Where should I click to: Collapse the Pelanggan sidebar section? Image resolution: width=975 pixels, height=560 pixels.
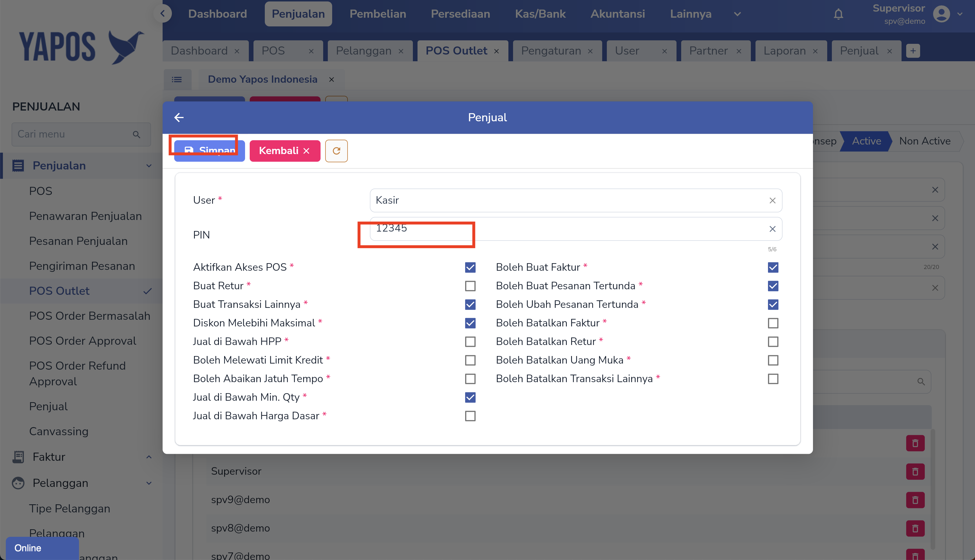(x=149, y=483)
